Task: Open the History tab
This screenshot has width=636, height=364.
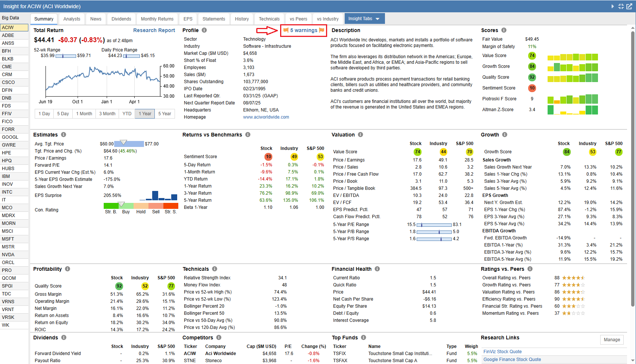Action: tap(242, 19)
